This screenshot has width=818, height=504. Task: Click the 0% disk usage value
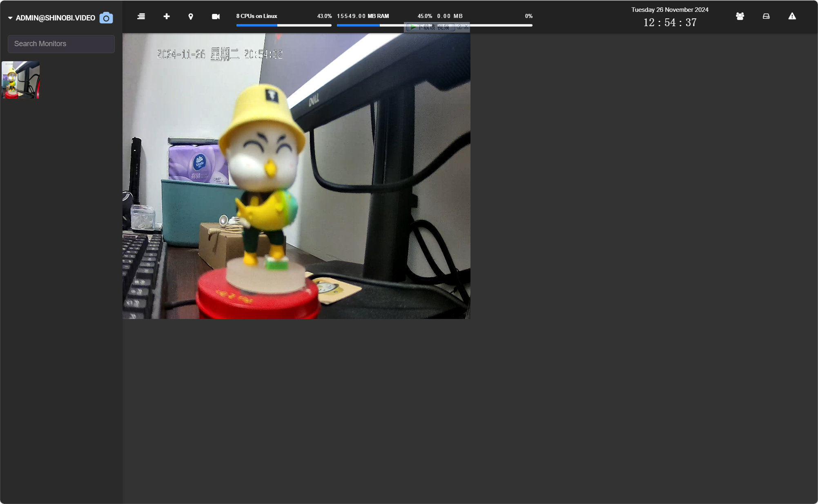(528, 16)
